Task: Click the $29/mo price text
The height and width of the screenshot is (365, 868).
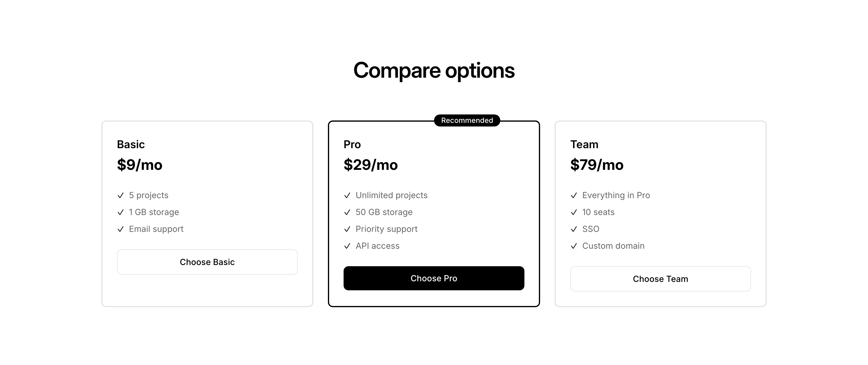Action: click(x=370, y=165)
